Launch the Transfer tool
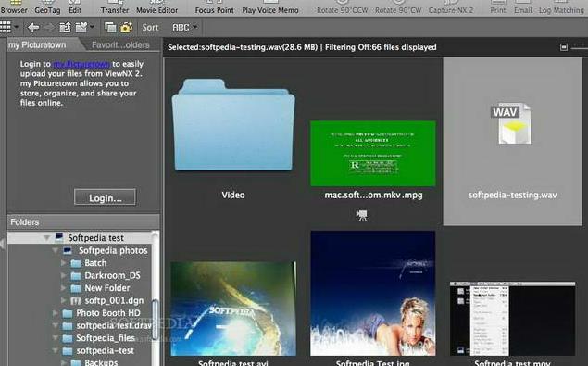Screen dimensions: 588x366 point(115,7)
